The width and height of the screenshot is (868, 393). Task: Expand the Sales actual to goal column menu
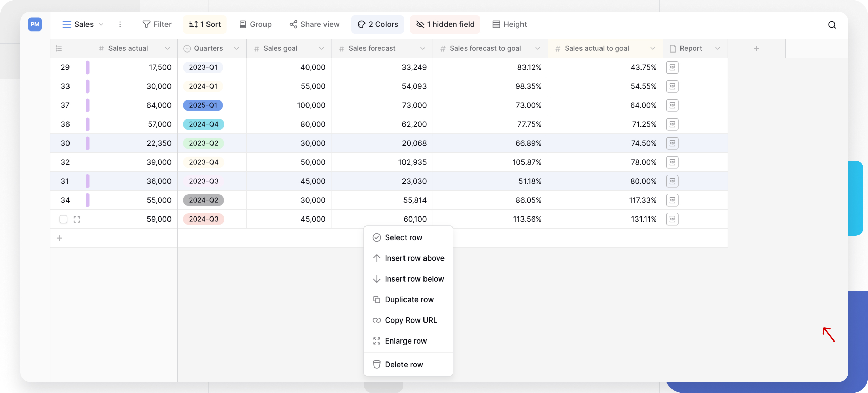(x=653, y=48)
